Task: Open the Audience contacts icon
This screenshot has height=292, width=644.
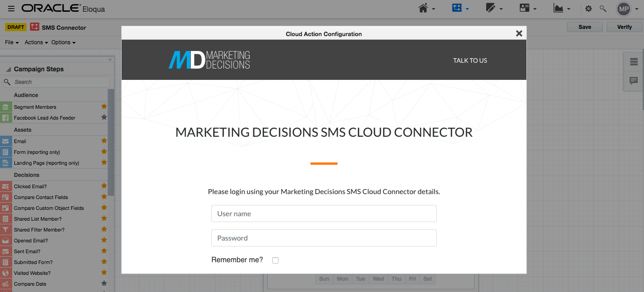Action: click(525, 9)
